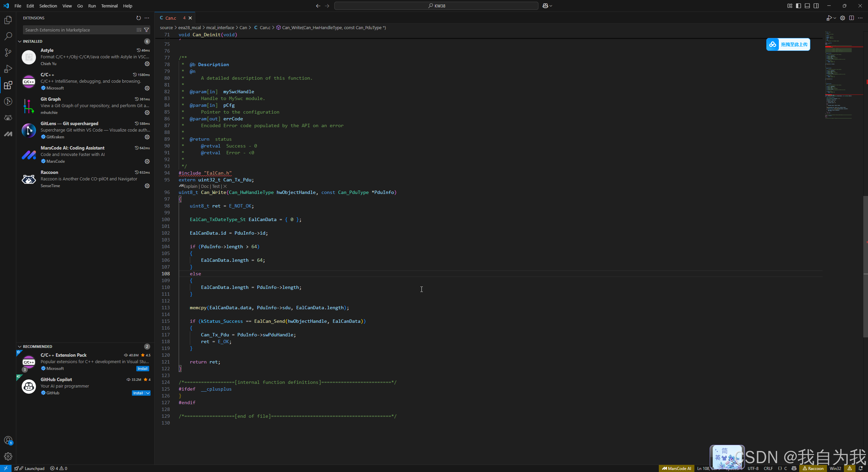Click Explain above the Can_Write function
Image resolution: width=868 pixels, height=472 pixels.
191,186
